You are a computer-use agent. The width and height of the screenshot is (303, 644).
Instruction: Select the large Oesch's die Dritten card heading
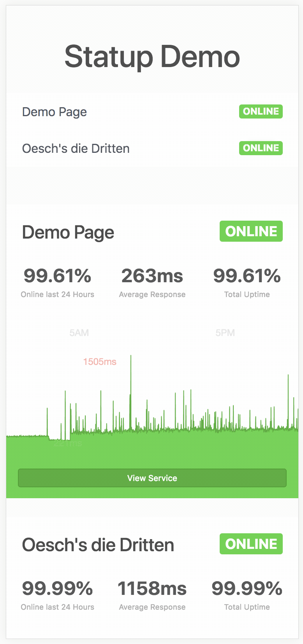[x=98, y=545]
